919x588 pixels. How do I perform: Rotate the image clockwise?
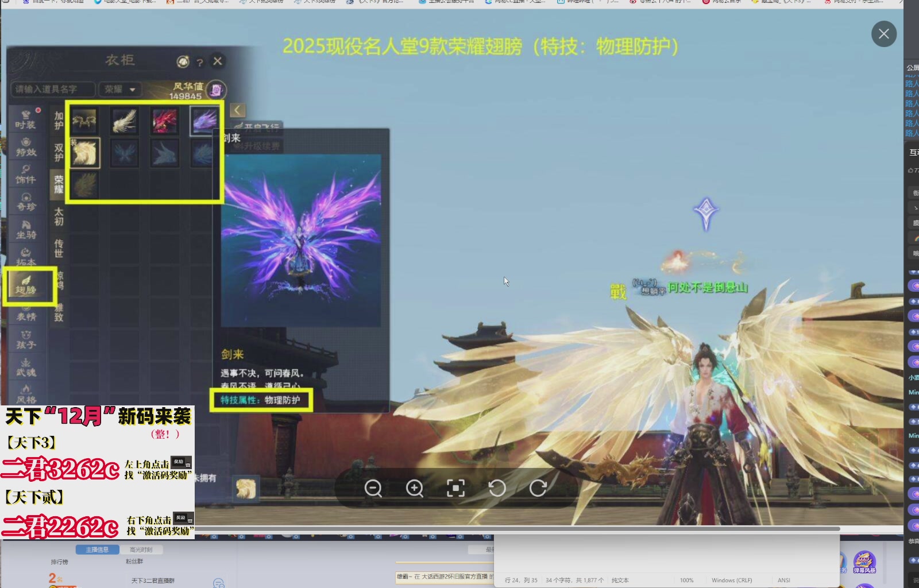coord(538,488)
